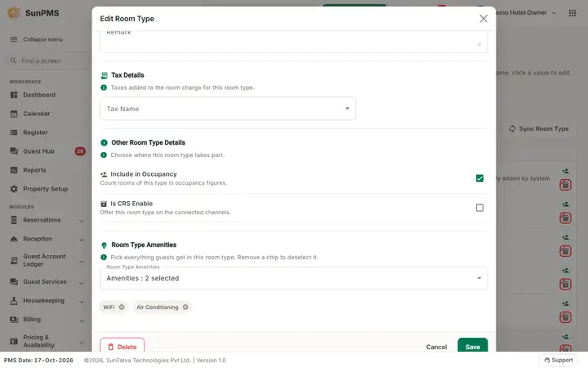Open Property Setup from the sidebar
This screenshot has height=368, width=588.
pos(46,189)
